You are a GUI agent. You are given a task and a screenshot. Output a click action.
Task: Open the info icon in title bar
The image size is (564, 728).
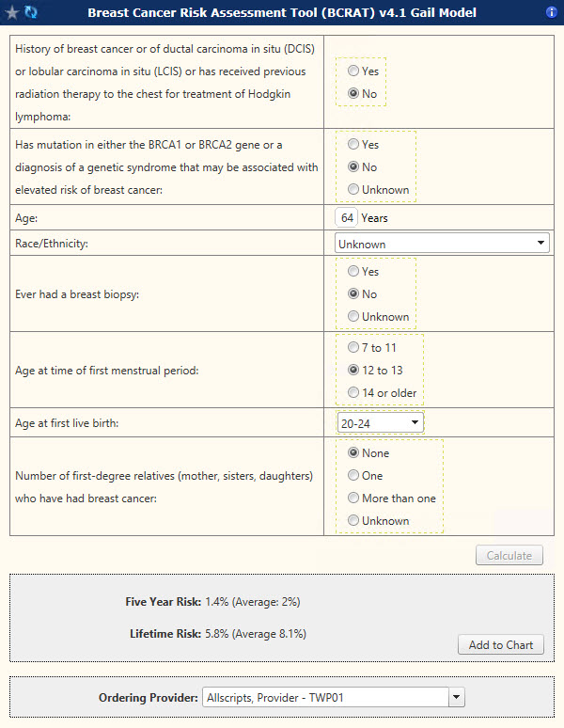pos(552,12)
